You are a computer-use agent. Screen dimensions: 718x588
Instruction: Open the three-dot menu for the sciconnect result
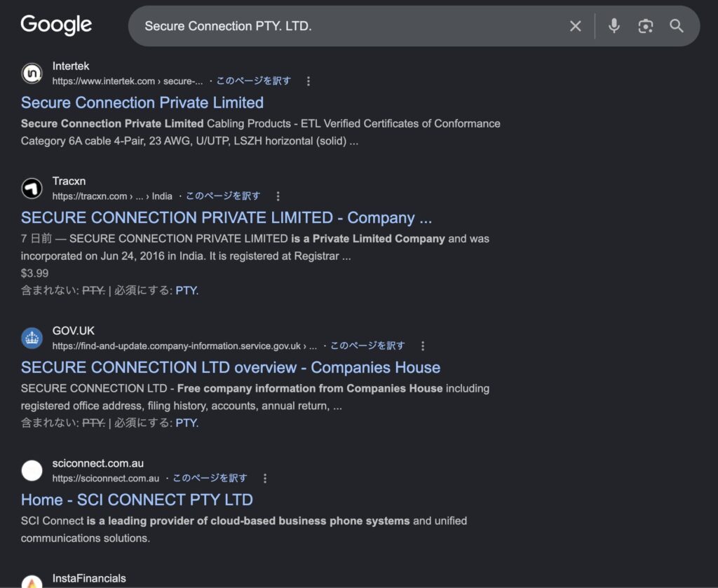click(264, 478)
